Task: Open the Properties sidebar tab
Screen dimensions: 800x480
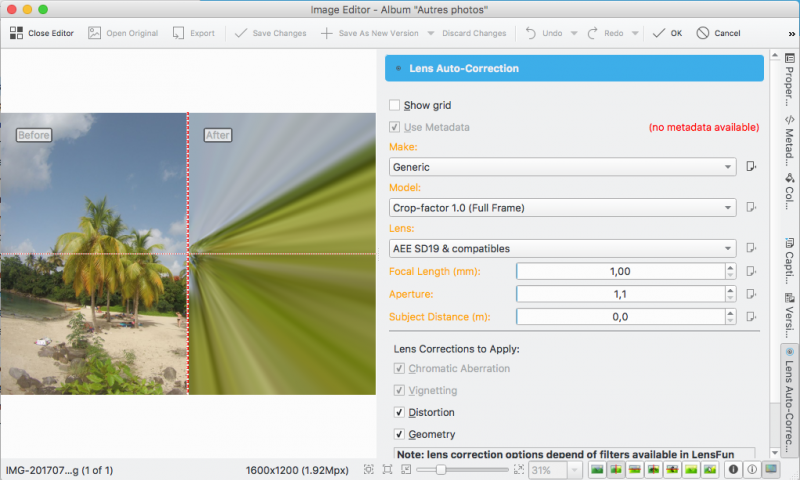Action: pos(789,78)
